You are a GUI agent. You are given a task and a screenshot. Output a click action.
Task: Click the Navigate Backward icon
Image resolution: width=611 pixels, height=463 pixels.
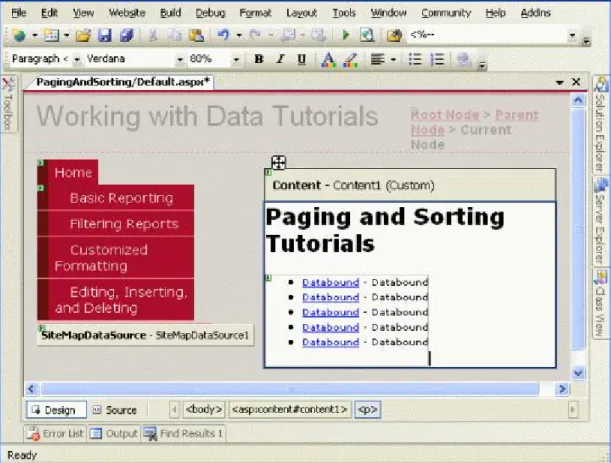pos(289,35)
